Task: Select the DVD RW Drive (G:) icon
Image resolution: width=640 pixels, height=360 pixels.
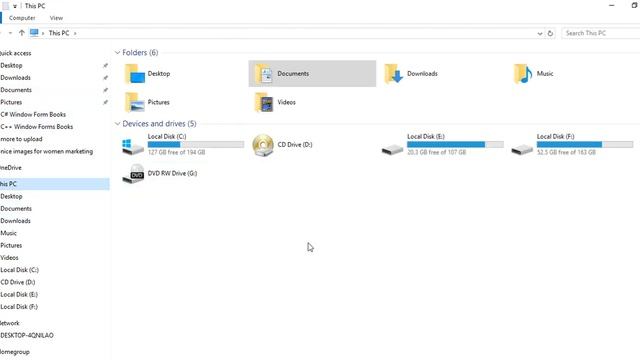Action: pos(133,174)
